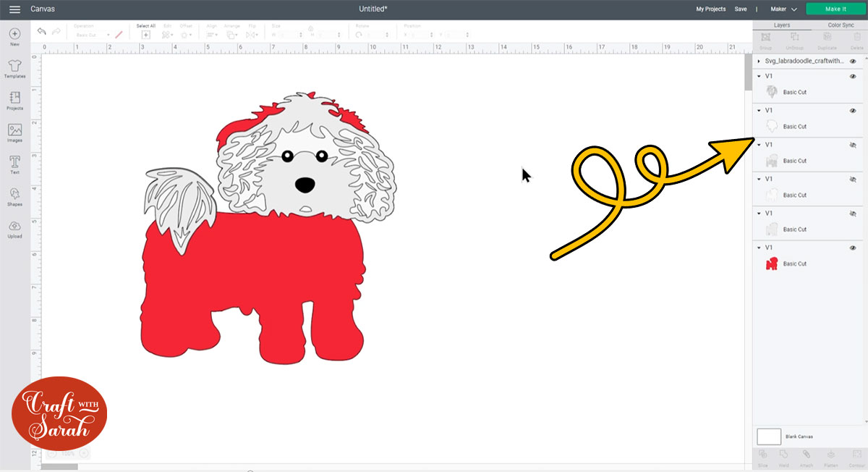868x472 pixels.
Task: Click the Canvas label in header
Action: [x=43, y=9]
